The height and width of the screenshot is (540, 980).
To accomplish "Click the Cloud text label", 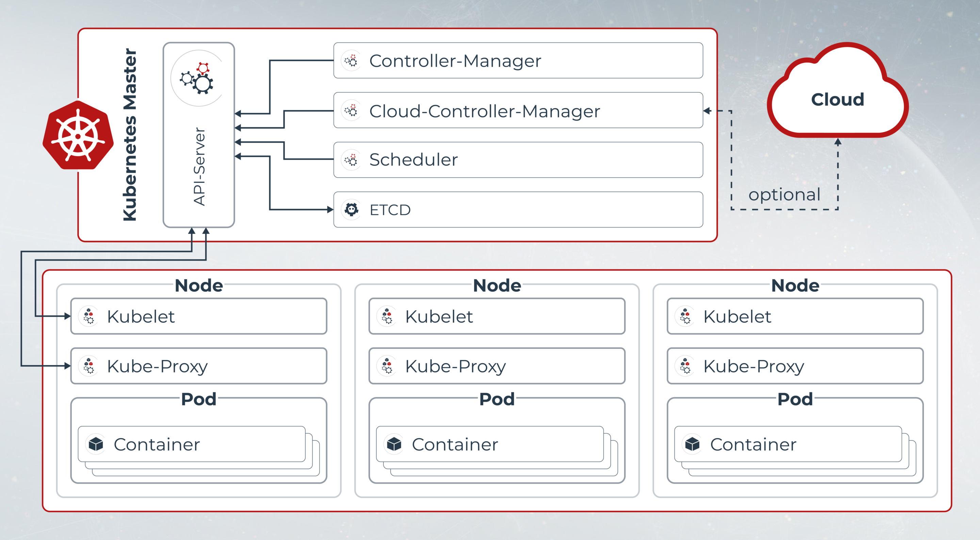I will coord(838,100).
